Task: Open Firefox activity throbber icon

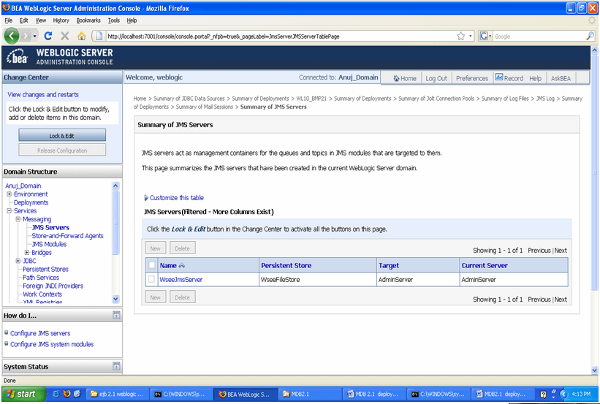Action: 592,20
